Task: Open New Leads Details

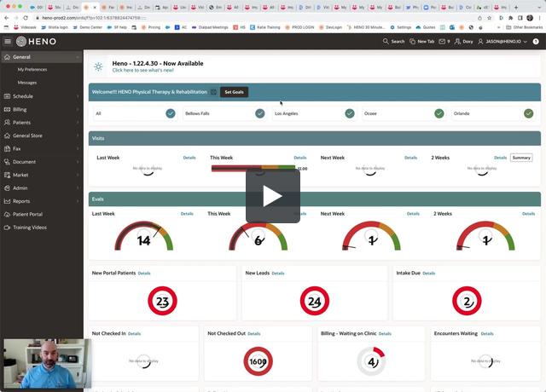Action: coord(278,274)
